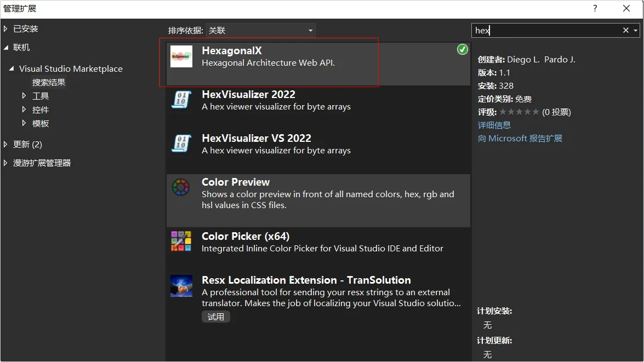Click the 定价类别: 免费 text

coord(504,99)
